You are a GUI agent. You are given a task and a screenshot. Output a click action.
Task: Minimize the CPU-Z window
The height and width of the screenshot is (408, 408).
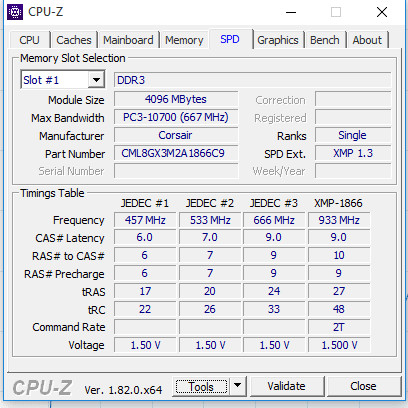(x=291, y=12)
